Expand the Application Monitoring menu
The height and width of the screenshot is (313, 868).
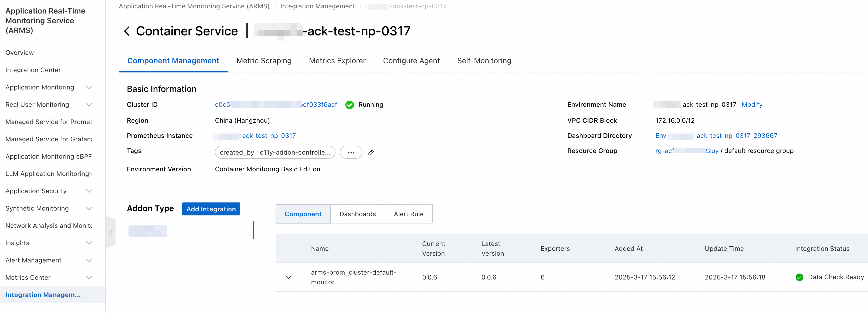tap(89, 87)
